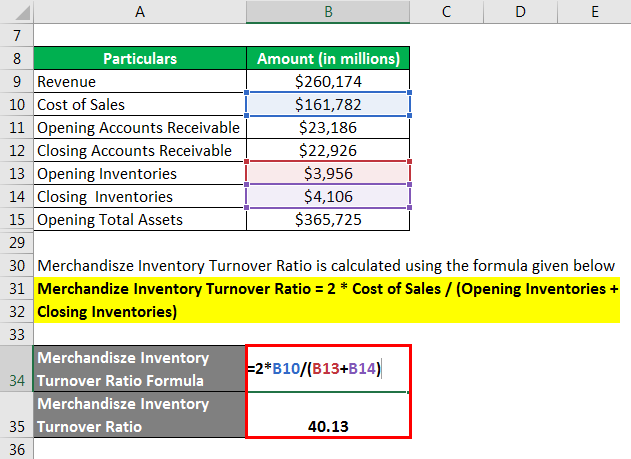Select row 36 header

(16, 449)
